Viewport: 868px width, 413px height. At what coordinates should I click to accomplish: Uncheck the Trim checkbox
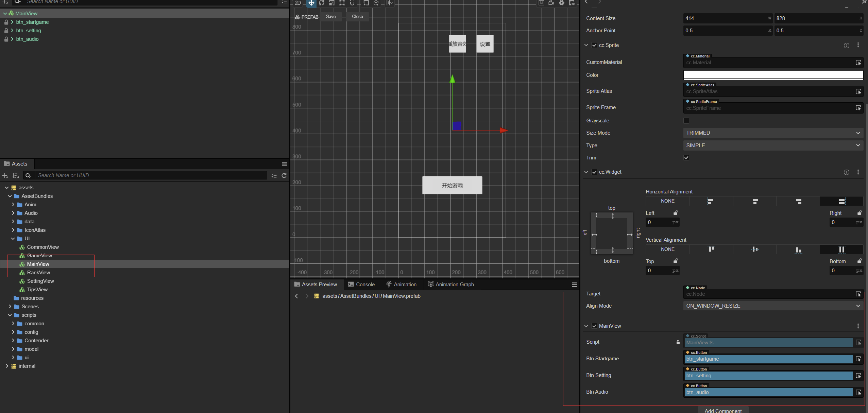pos(686,158)
